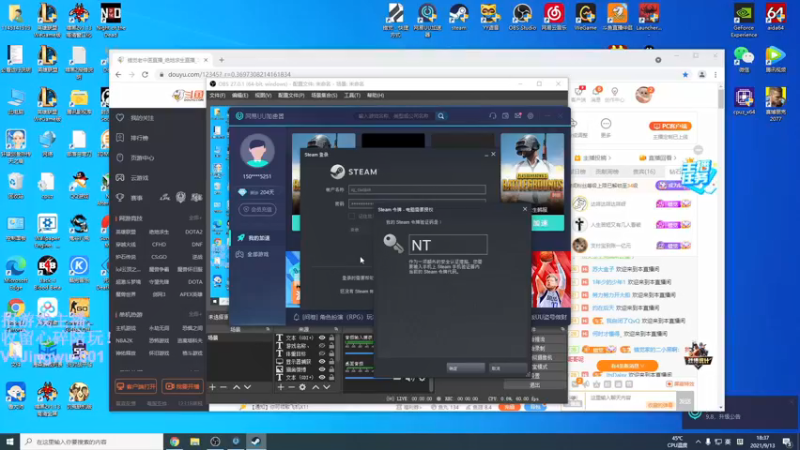Screen dimensions: 800x450
Task: Click the key icon in Steam Guard dialog
Action: point(393,243)
